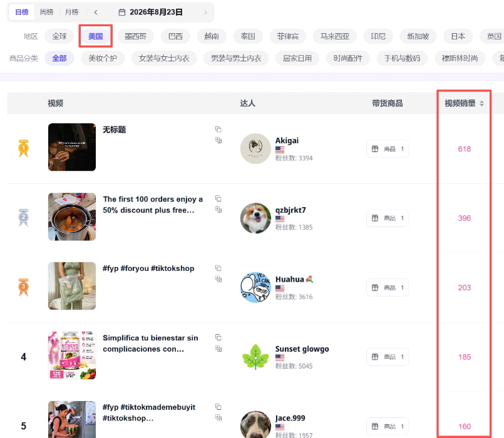The image size is (504, 438).
Task: Select 印尼 region filter
Action: [378, 36]
